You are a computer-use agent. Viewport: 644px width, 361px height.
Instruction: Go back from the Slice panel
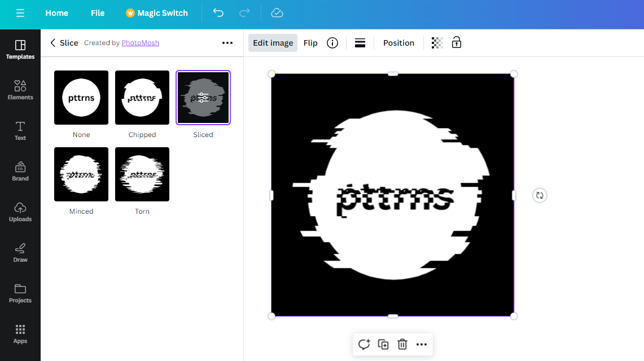(52, 43)
